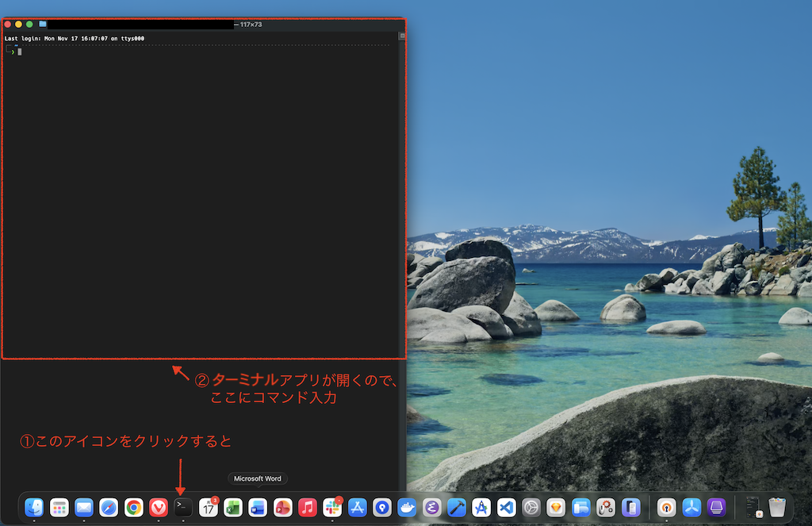
Task: Open Xcode from the Dock
Action: point(457,507)
